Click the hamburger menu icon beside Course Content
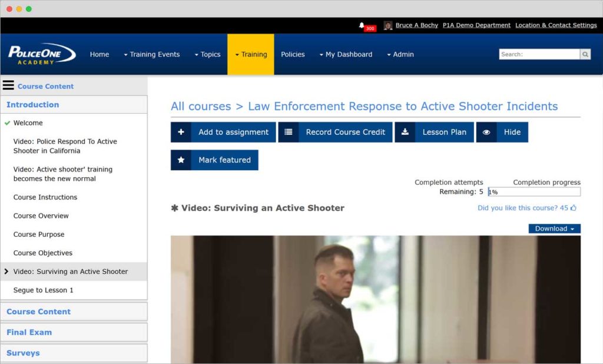 [8, 85]
